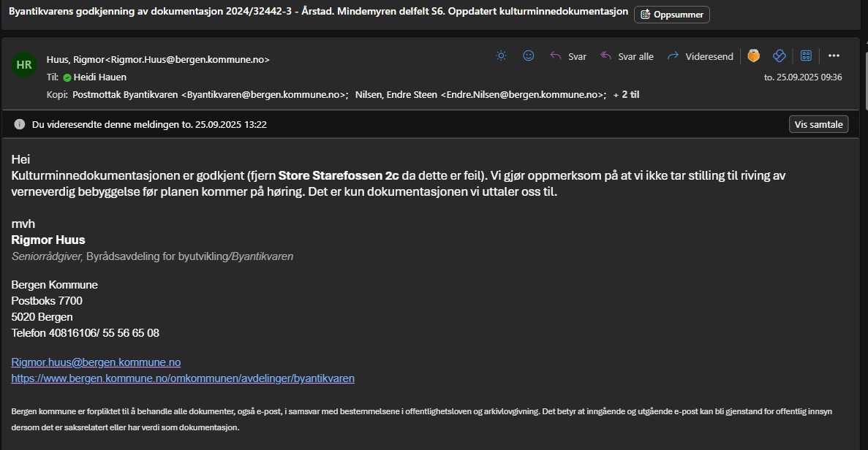Click Svar to reply

[x=568, y=56]
